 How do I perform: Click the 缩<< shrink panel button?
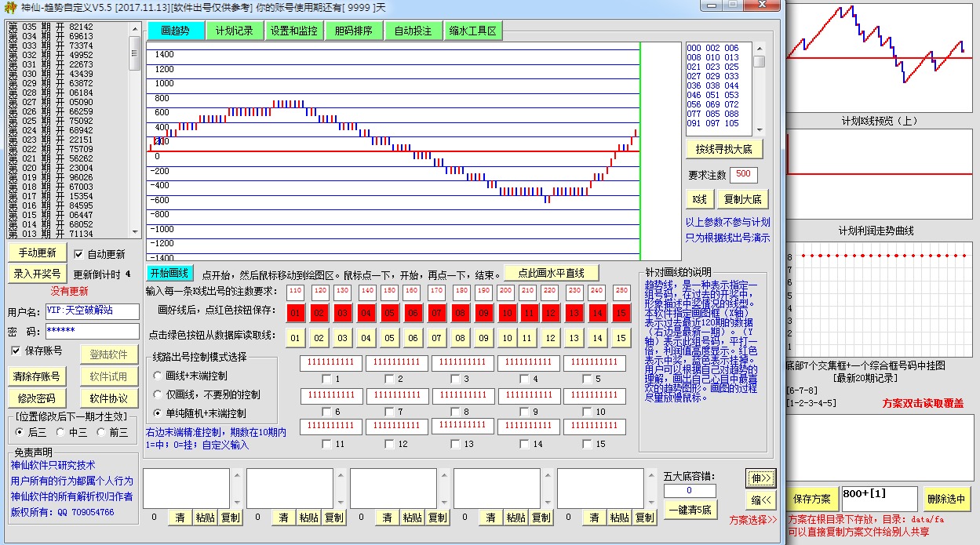click(x=760, y=500)
